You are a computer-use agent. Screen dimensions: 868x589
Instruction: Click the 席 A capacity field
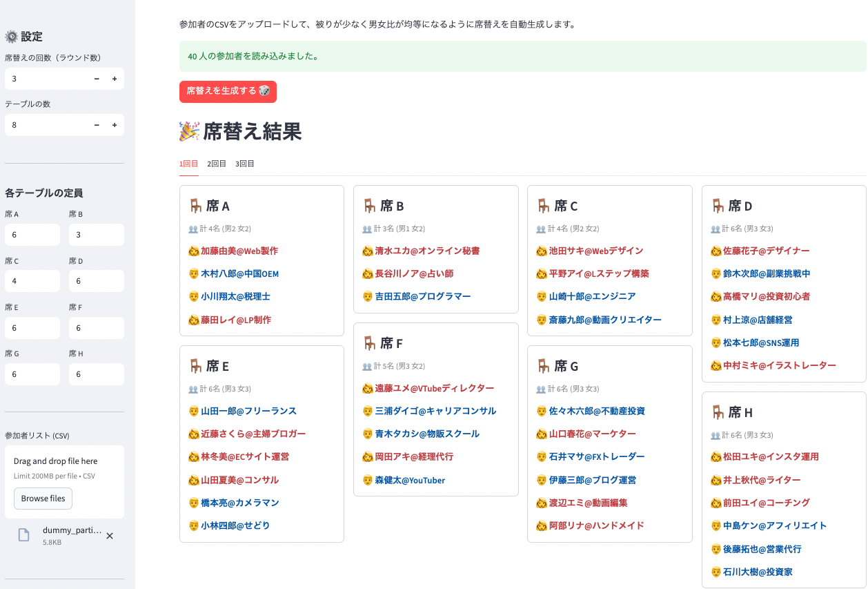click(x=32, y=235)
